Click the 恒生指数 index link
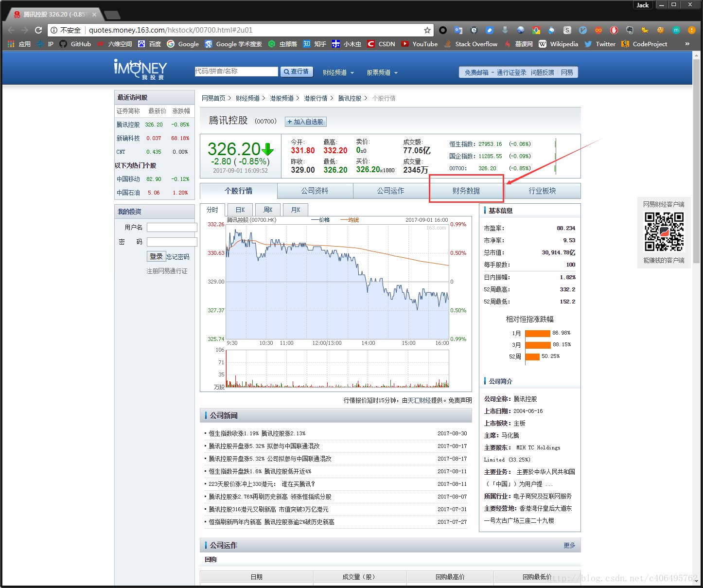Image resolution: width=703 pixels, height=588 pixels. click(461, 144)
